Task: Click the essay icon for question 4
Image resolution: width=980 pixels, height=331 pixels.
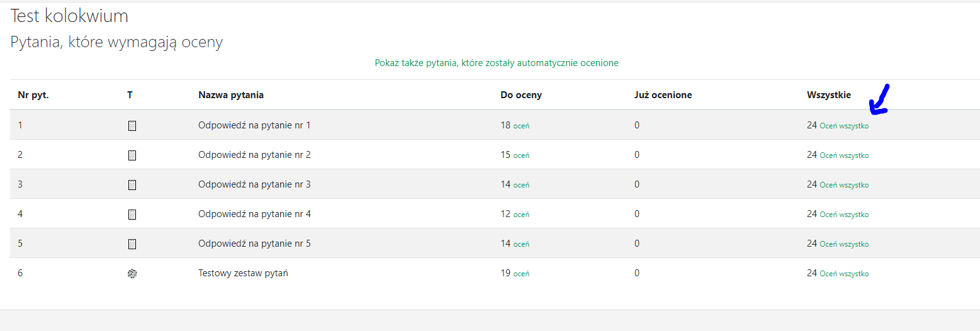Action: (x=132, y=215)
